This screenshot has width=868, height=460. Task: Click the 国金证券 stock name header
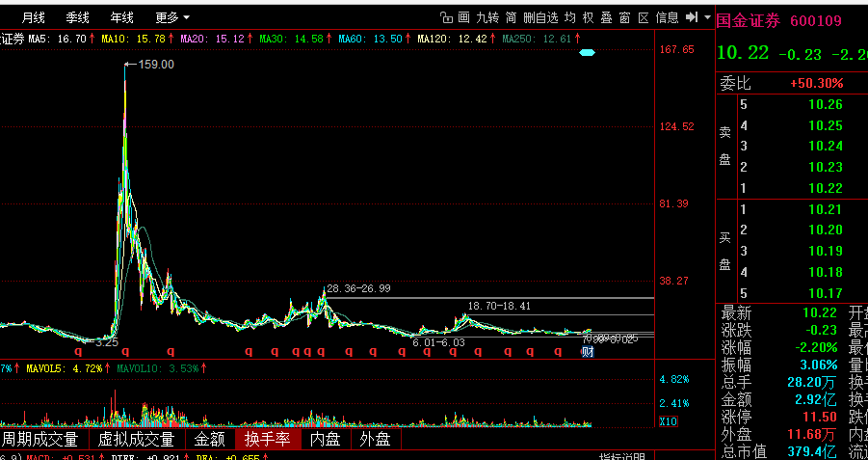click(x=749, y=21)
